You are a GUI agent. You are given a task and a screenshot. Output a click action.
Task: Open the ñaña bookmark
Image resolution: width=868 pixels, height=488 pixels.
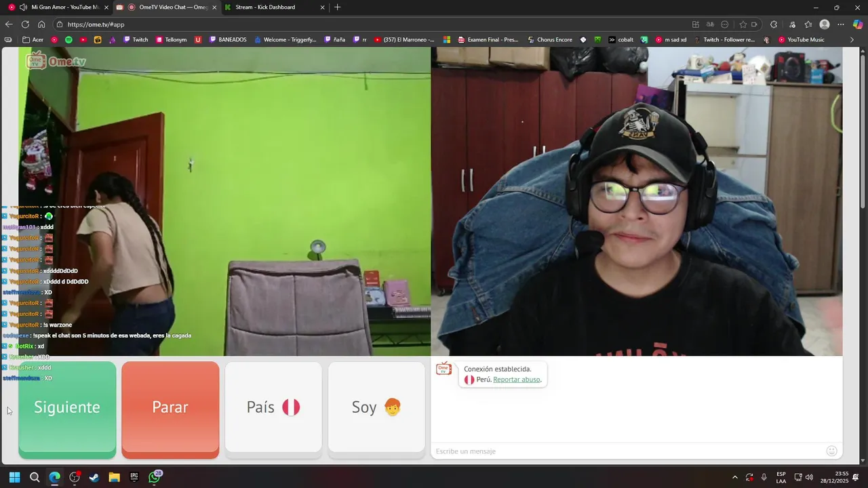click(335, 40)
